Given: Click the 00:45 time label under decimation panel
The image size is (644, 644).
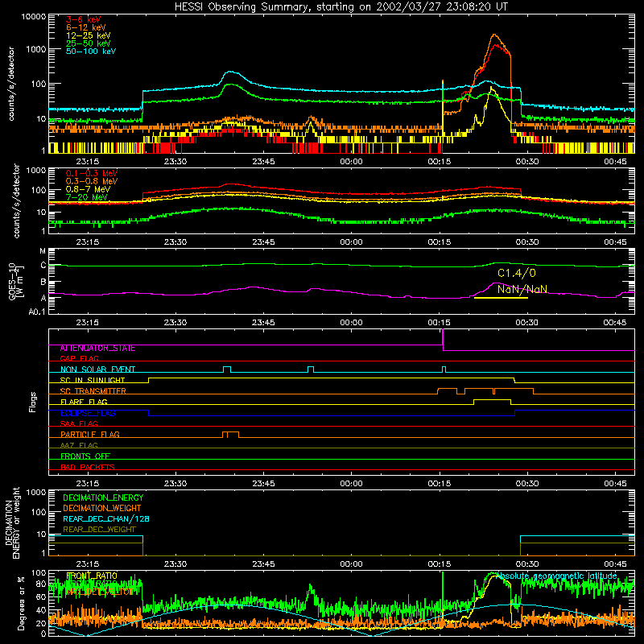Looking at the screenshot, I should click(x=615, y=564).
